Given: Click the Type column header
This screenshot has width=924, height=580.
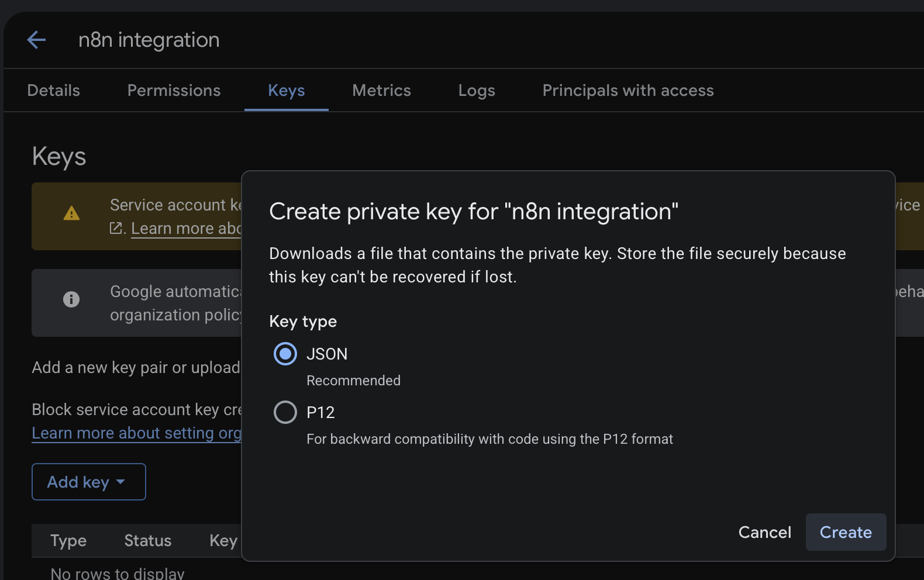Looking at the screenshot, I should [68, 541].
